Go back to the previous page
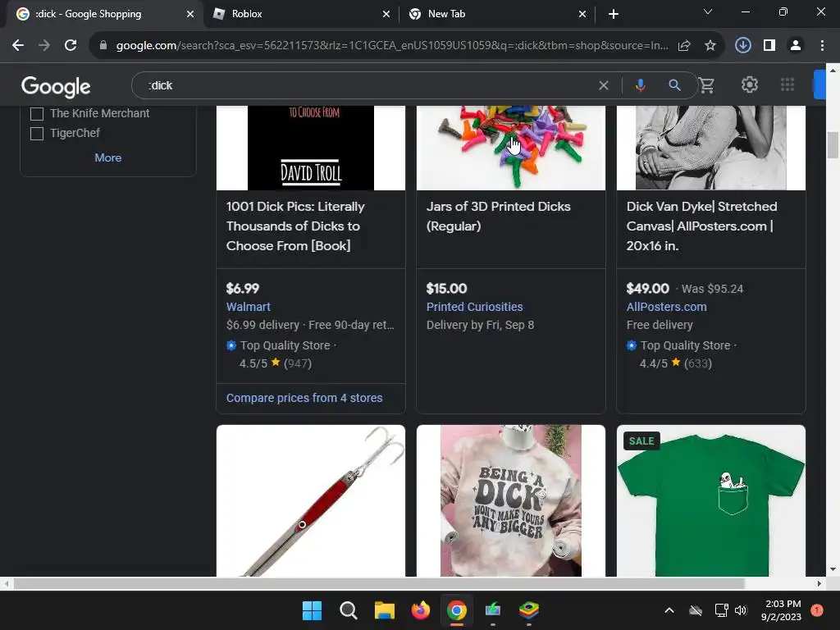Screen dimensions: 840x630 point(18,46)
